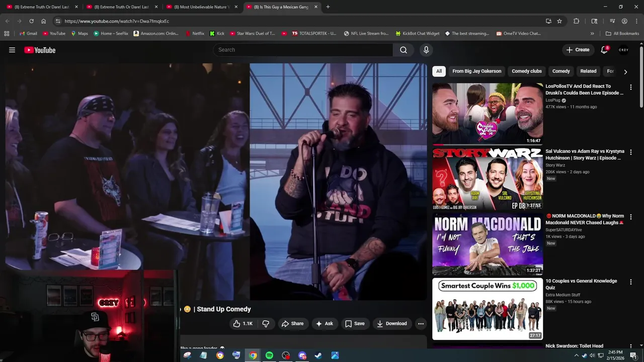
Task: Open the Ask AI button
Action: (324, 324)
